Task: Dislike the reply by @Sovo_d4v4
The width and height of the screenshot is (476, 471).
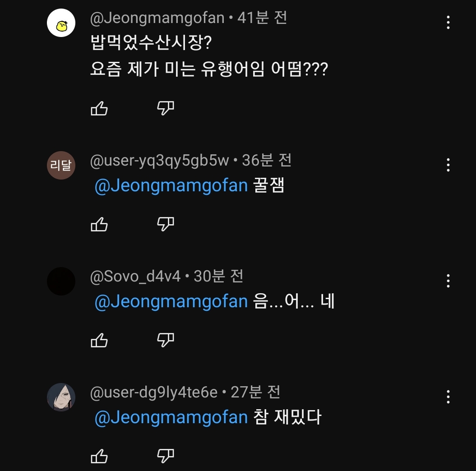Action: (166, 340)
